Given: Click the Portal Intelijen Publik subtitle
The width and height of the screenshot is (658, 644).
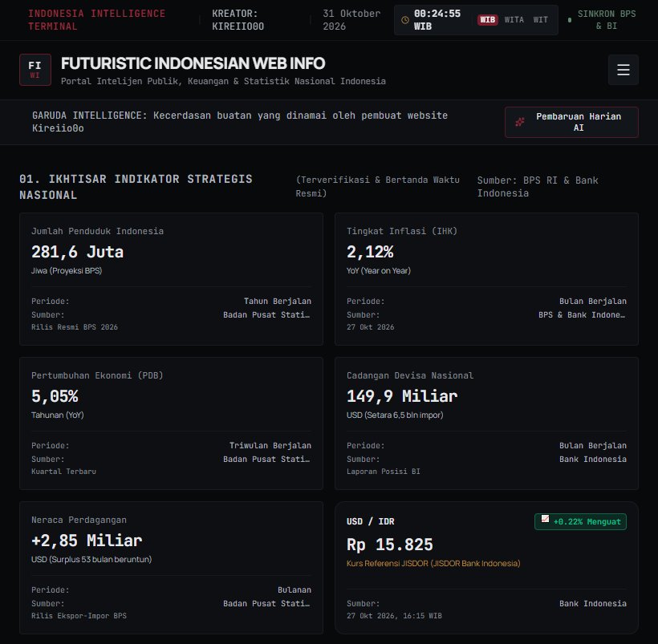Looking at the screenshot, I should coord(223,81).
